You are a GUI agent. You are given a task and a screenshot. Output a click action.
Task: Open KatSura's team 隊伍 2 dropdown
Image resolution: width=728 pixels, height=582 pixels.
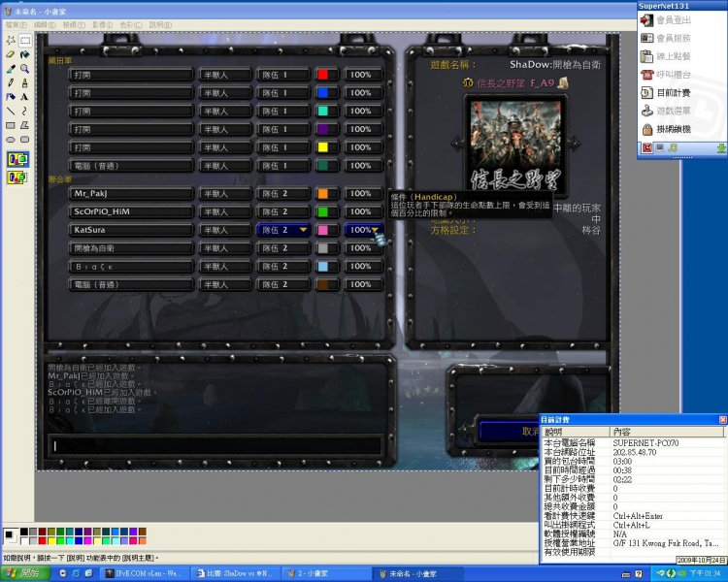(x=283, y=230)
